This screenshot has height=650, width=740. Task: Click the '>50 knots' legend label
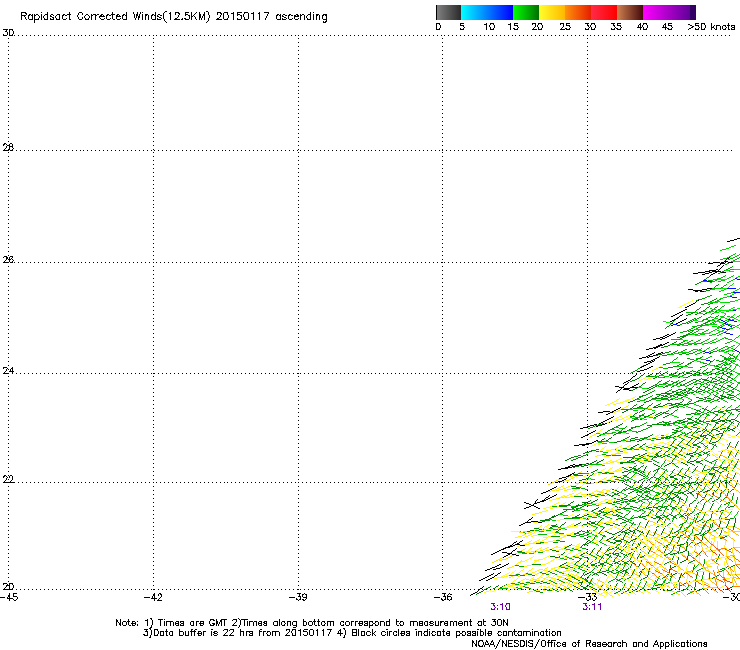(x=711, y=27)
